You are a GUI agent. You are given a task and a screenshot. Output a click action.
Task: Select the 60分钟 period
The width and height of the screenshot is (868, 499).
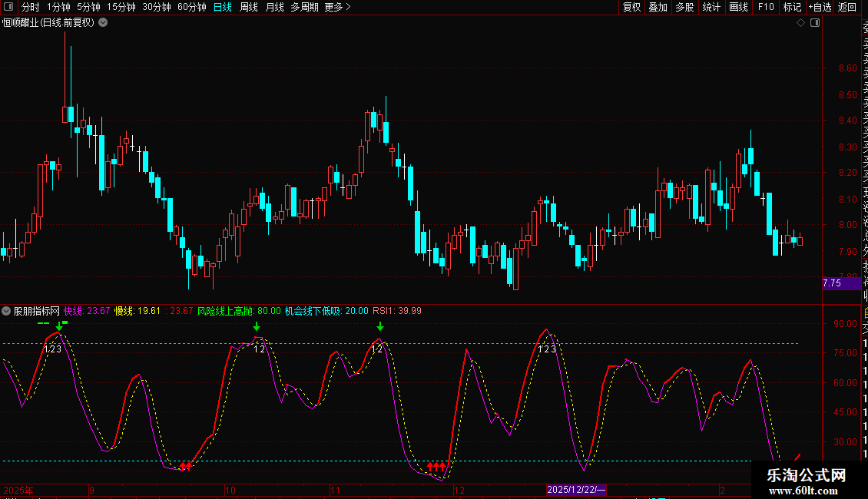click(192, 7)
